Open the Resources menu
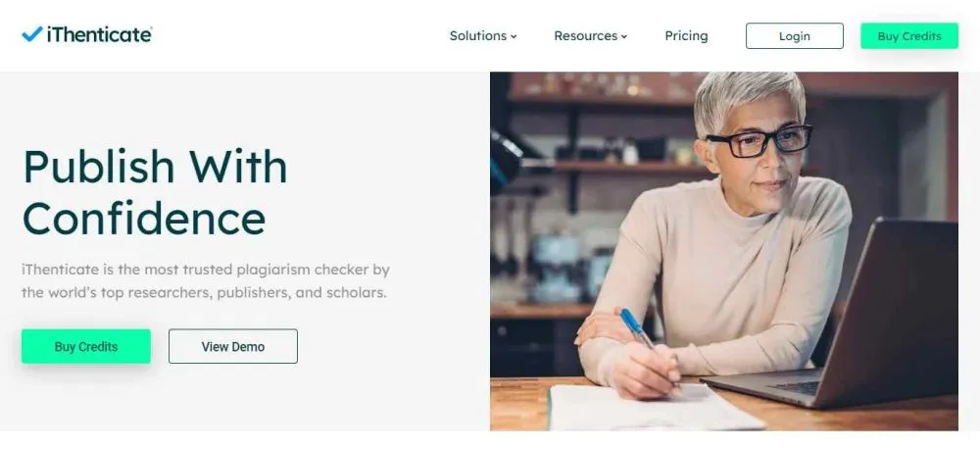 (586, 36)
